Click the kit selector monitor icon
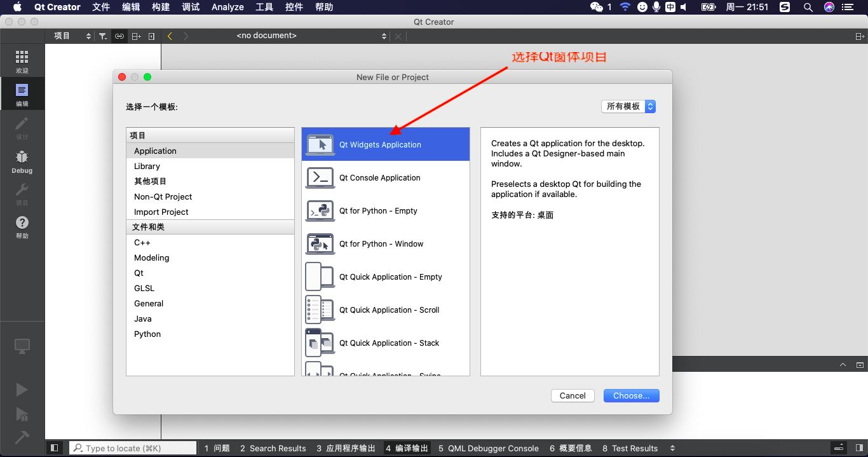Viewport: 868px width, 457px height. pos(22,346)
